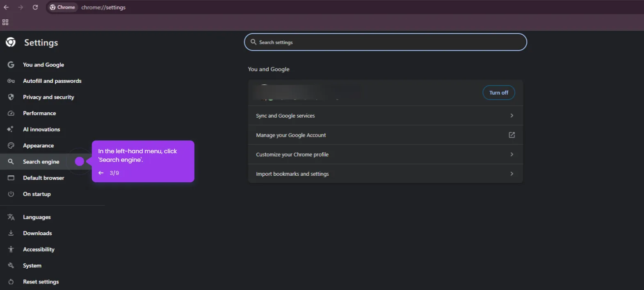Viewport: 644px width, 290px height.
Task: Expand Customize your Chrome profile chevron
Action: tap(512, 154)
